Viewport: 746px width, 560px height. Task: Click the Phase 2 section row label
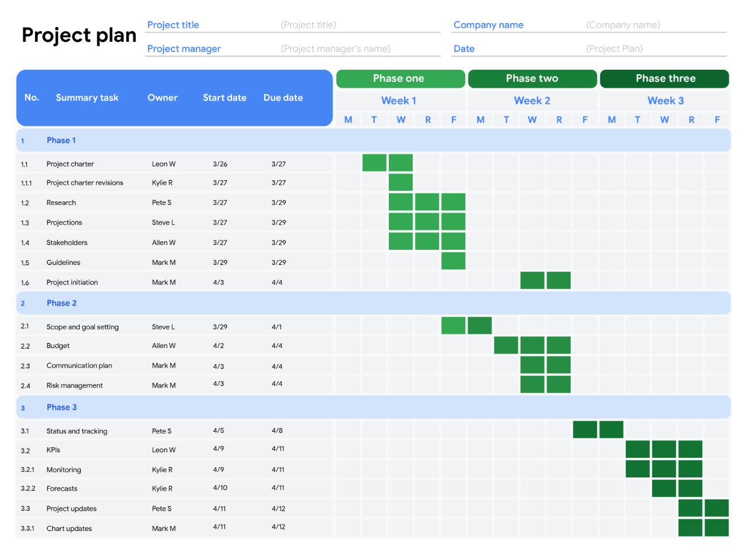click(61, 303)
